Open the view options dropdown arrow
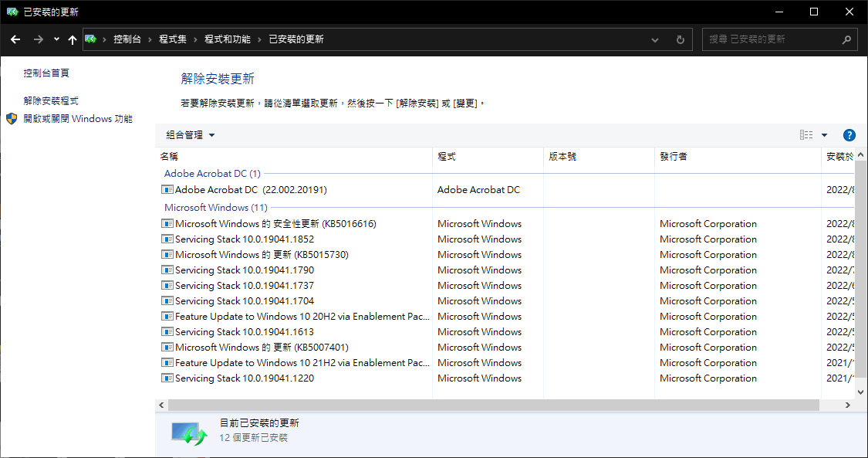Screen dimensions: 868x458 [824, 135]
